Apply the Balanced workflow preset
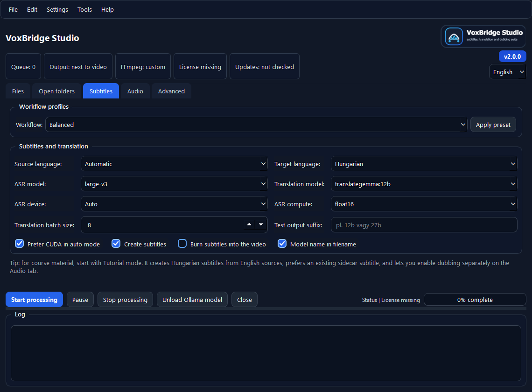This screenshot has height=392, width=532. coord(493,124)
